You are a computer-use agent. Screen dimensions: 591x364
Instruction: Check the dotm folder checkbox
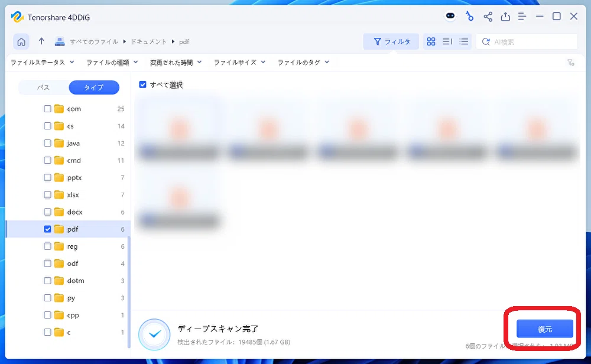click(47, 281)
